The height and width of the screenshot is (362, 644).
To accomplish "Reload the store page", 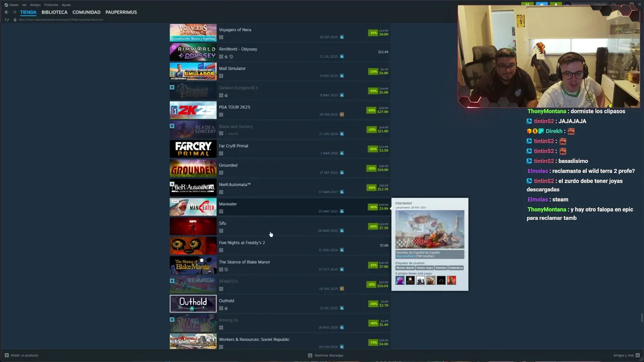I will (7, 20).
